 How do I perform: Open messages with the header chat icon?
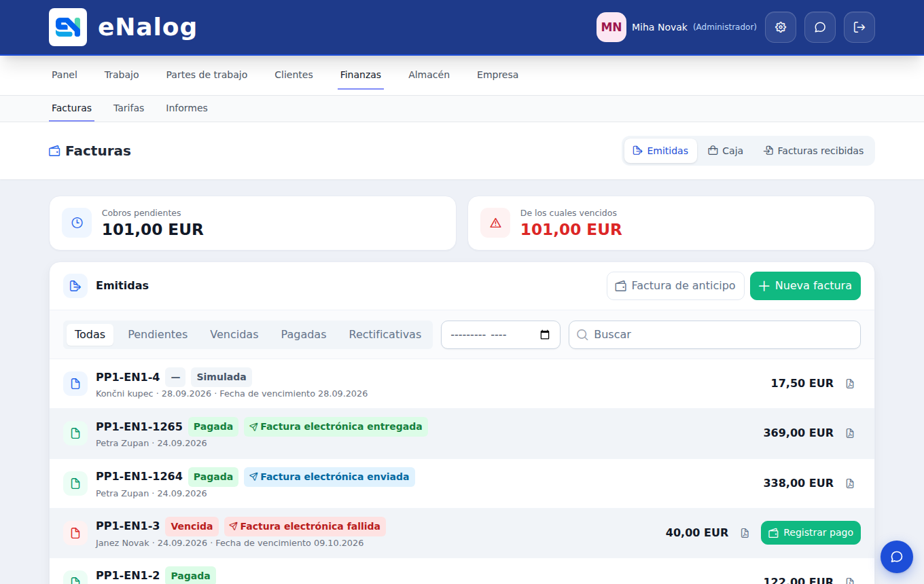coord(820,27)
